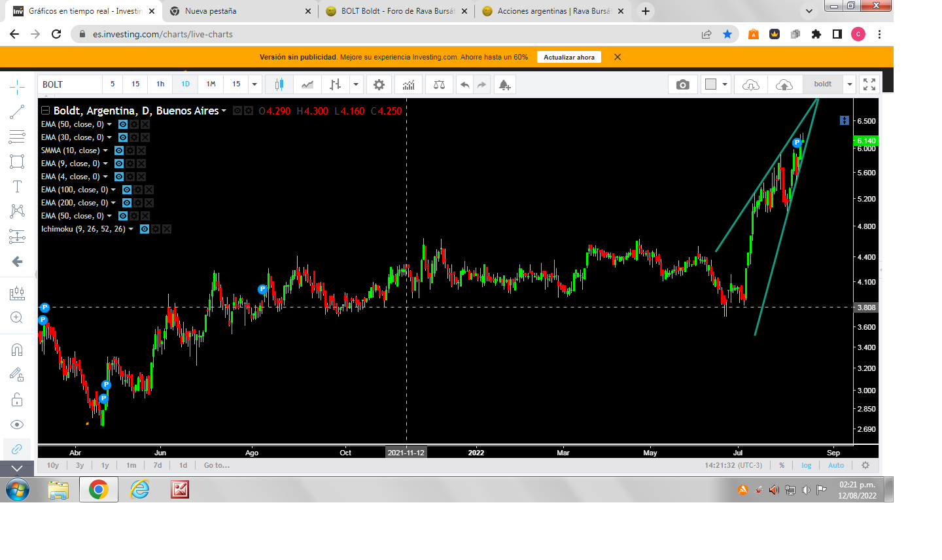Select the rectangle shape tool

coord(17,162)
